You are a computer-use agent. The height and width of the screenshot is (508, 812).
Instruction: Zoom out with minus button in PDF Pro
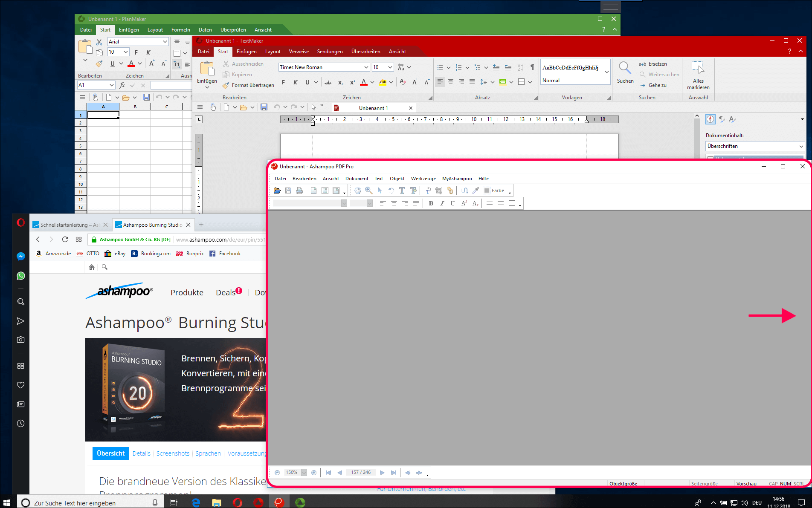277,473
